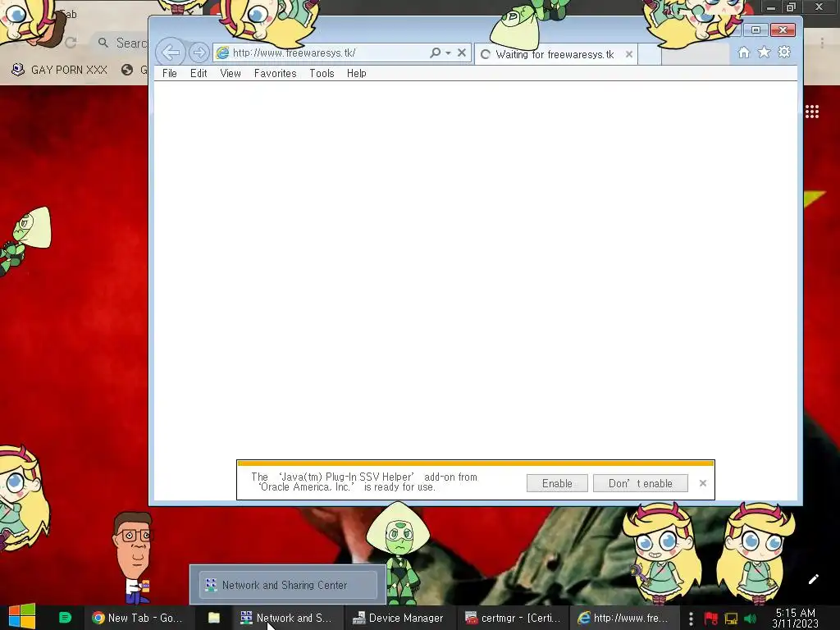The width and height of the screenshot is (840, 630).
Task: Stop page loading with the address bar X
Action: click(461, 52)
